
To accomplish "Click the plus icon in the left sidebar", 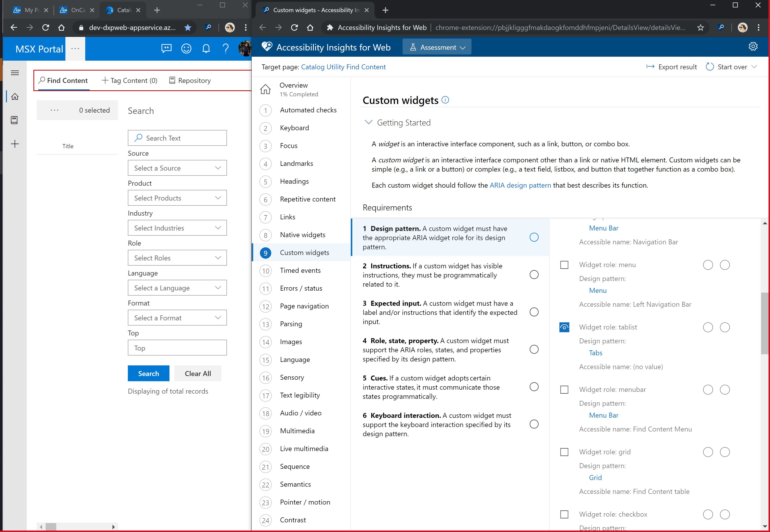I will (15, 144).
